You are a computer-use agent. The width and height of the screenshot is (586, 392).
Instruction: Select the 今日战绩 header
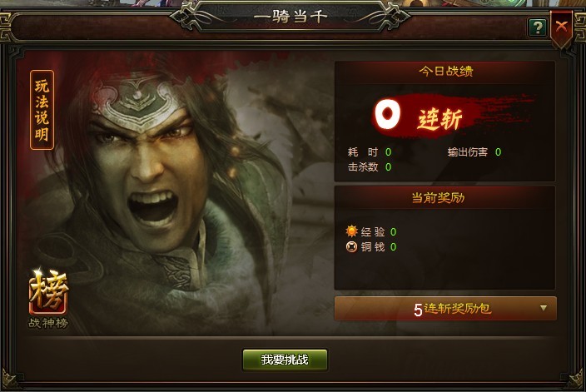click(x=446, y=72)
